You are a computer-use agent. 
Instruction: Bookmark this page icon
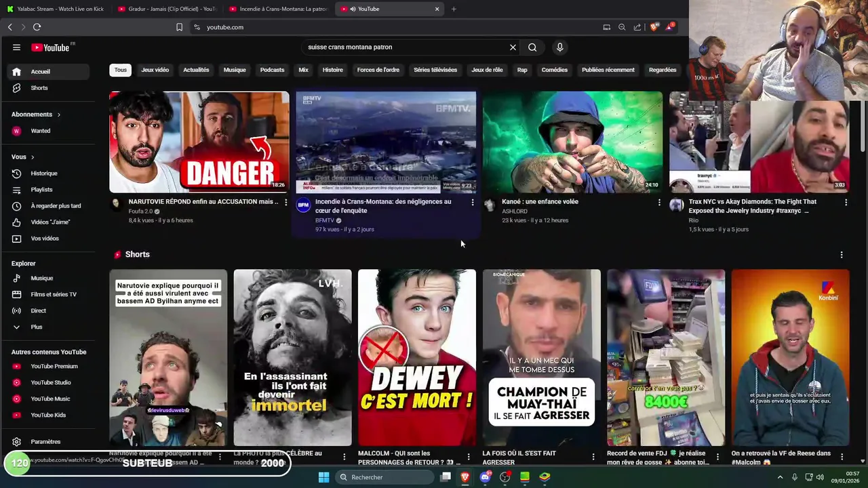coord(179,27)
